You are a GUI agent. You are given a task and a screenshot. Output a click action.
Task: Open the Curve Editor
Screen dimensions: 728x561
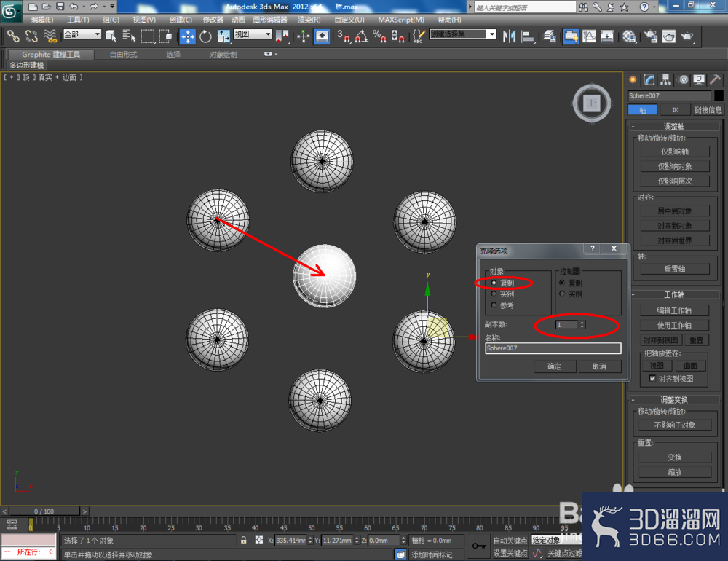tap(589, 36)
